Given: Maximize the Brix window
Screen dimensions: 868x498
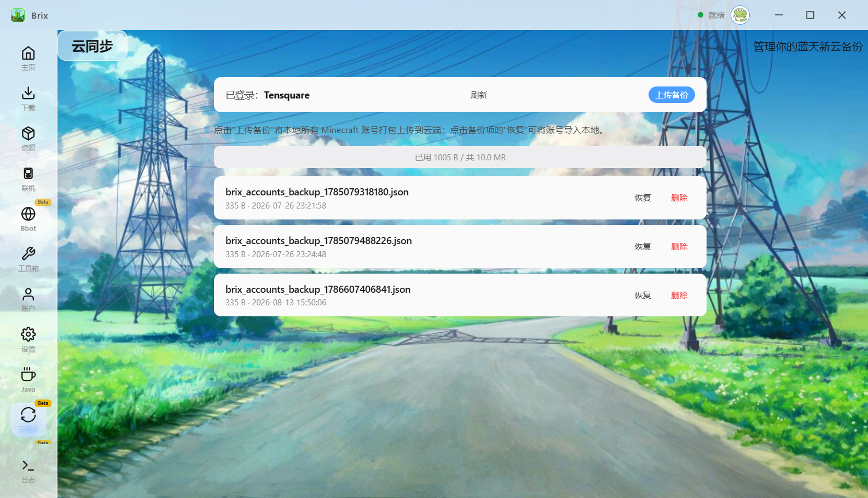Looking at the screenshot, I should click(811, 15).
